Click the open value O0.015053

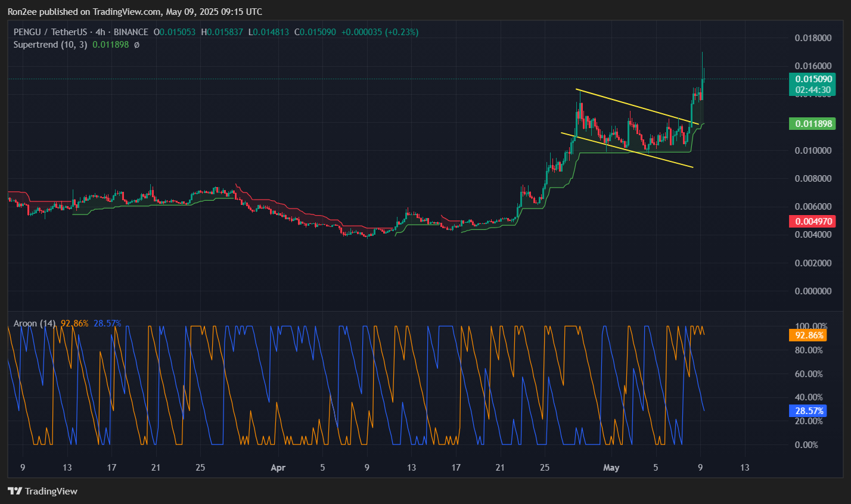(175, 32)
